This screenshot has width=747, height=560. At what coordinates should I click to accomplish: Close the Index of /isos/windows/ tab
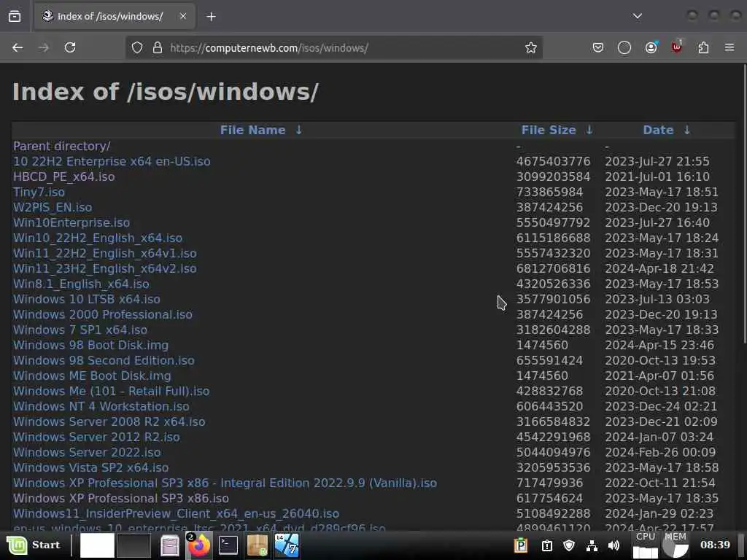click(183, 16)
